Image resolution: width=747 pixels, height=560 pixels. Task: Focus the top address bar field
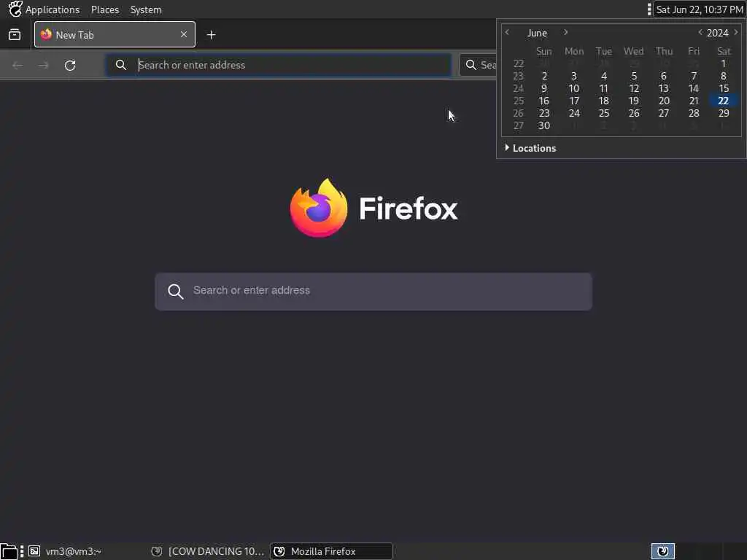(278, 65)
